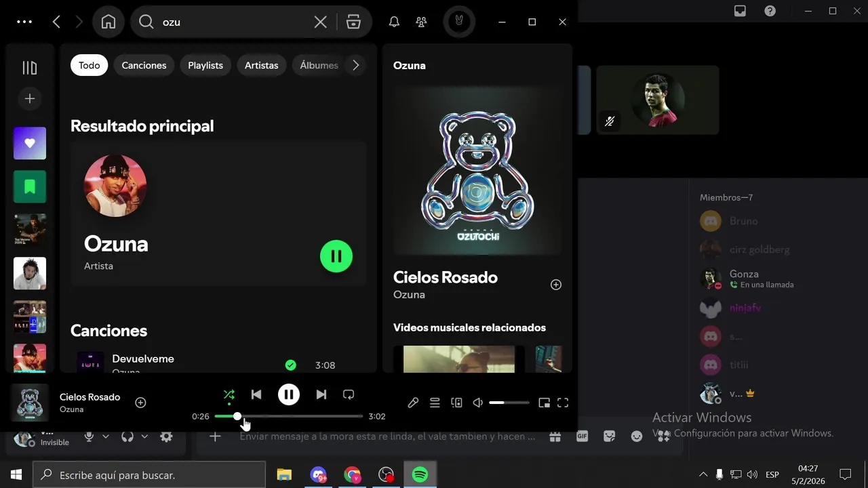This screenshot has width=868, height=488.
Task: Toggle Discord headphone deafen
Action: point(127,437)
